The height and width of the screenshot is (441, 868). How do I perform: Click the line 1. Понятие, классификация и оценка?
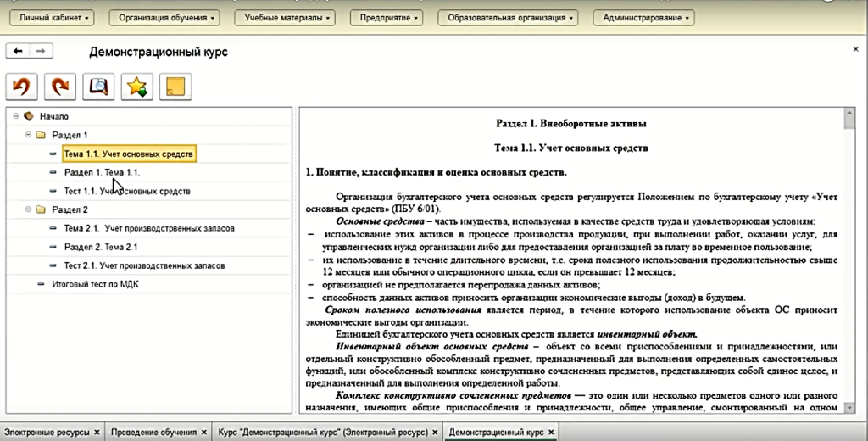437,172
